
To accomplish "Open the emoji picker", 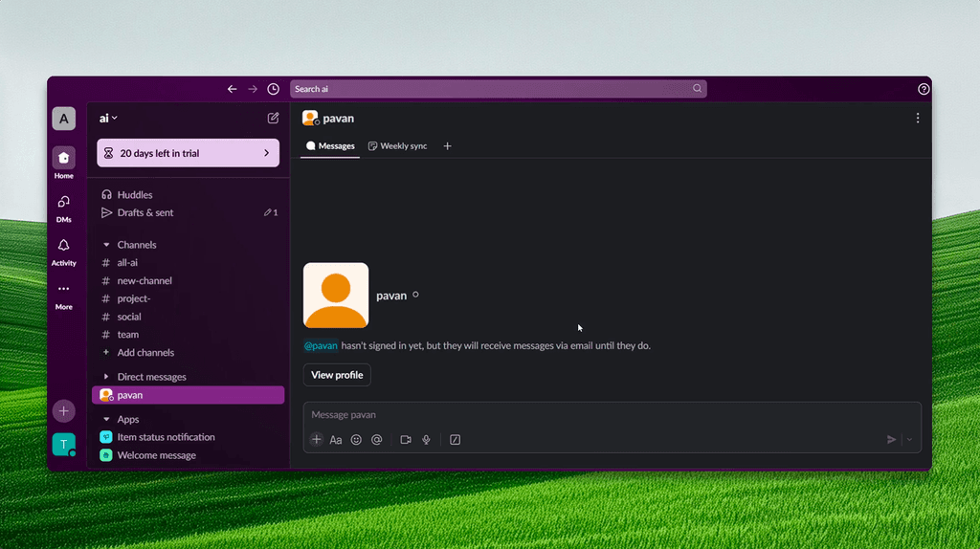I will coord(356,440).
